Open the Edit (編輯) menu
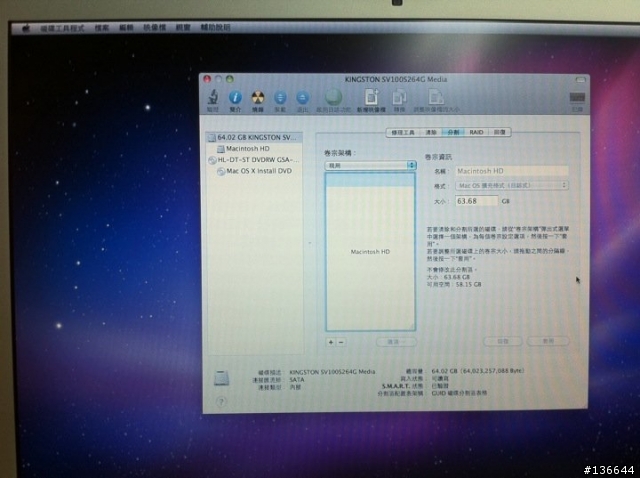 coord(126,28)
